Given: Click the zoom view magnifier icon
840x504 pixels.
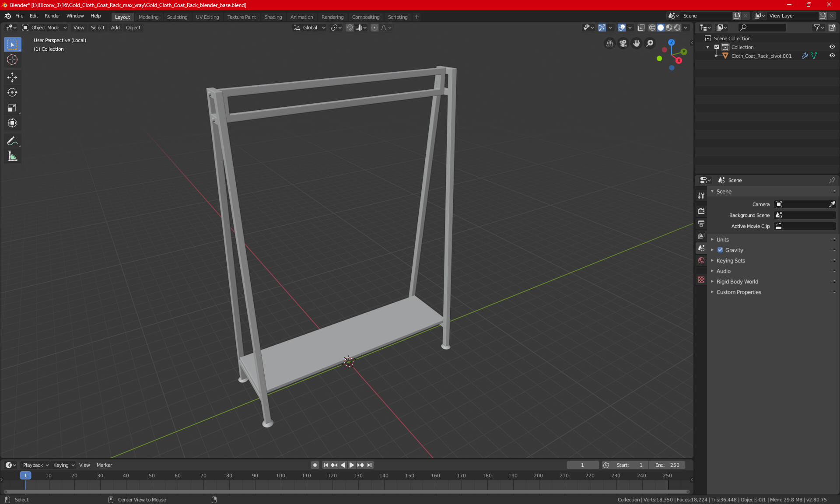Looking at the screenshot, I should pyautogui.click(x=650, y=43).
